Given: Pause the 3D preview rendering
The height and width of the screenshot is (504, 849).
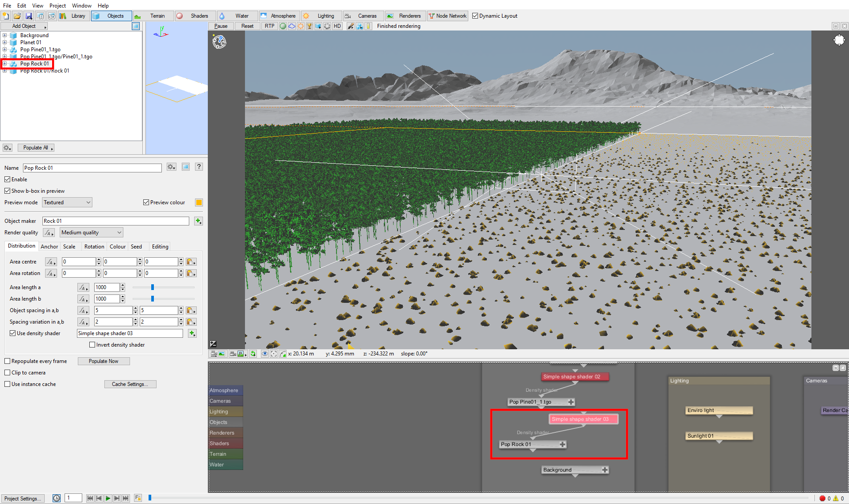Looking at the screenshot, I should [x=221, y=26].
